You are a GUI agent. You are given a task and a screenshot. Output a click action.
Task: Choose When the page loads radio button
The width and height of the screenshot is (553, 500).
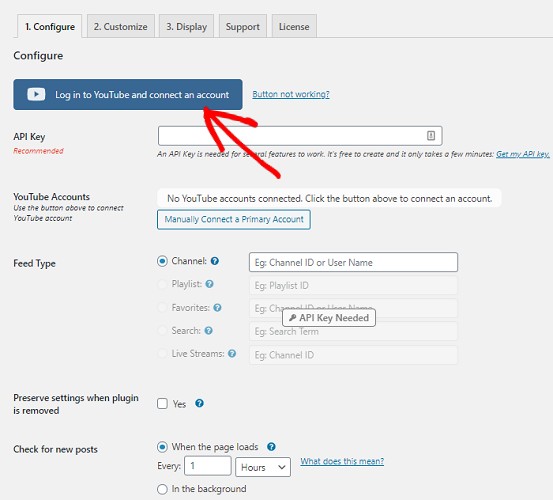pyautogui.click(x=162, y=447)
